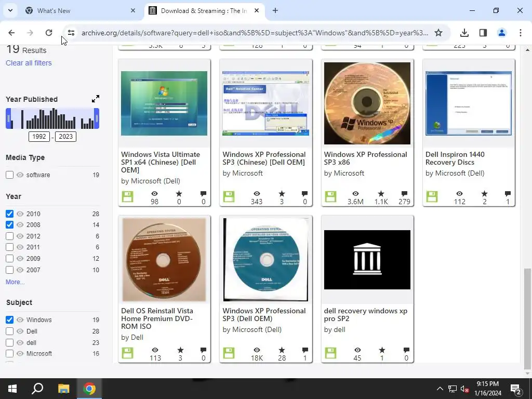The height and width of the screenshot is (399, 532).
Task: Open the new tab plus button
Action: coord(275,10)
